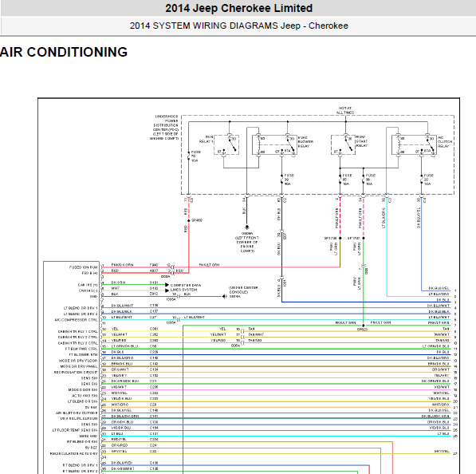Click the 'AIR CONDITIONING' heading

click(64, 52)
